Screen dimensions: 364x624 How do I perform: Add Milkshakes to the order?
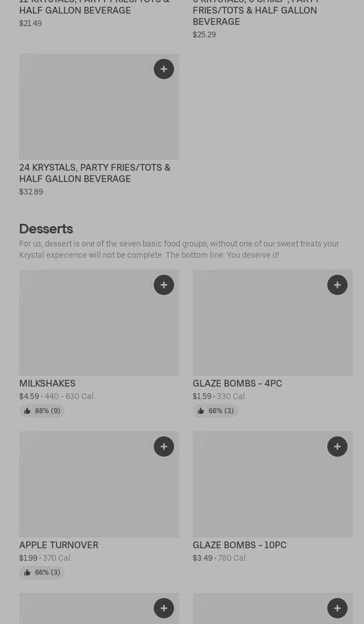(x=164, y=285)
